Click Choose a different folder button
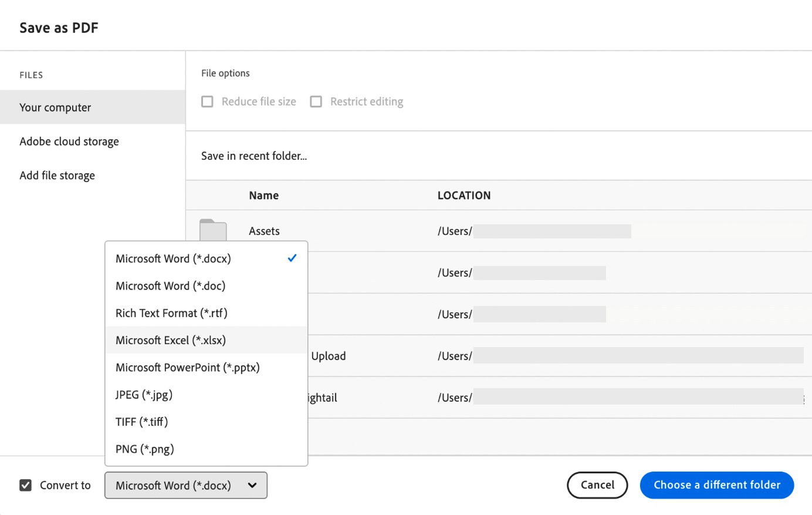This screenshot has height=515, width=812. point(717,485)
